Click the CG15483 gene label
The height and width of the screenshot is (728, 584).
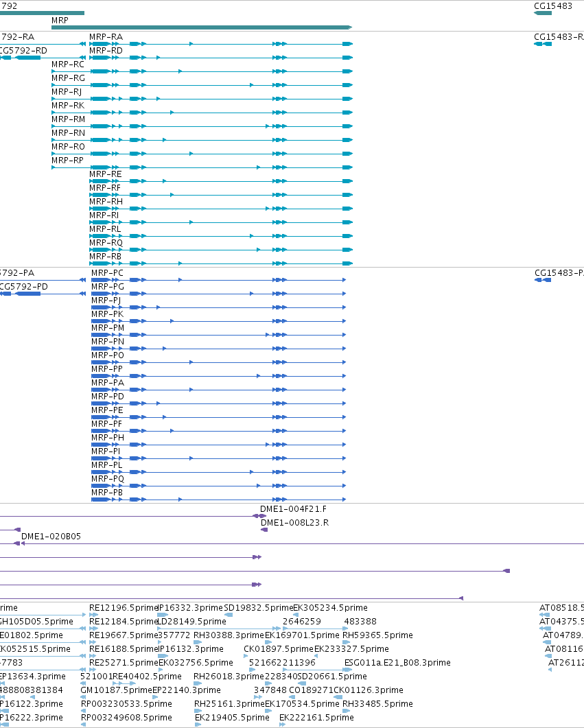pos(553,6)
